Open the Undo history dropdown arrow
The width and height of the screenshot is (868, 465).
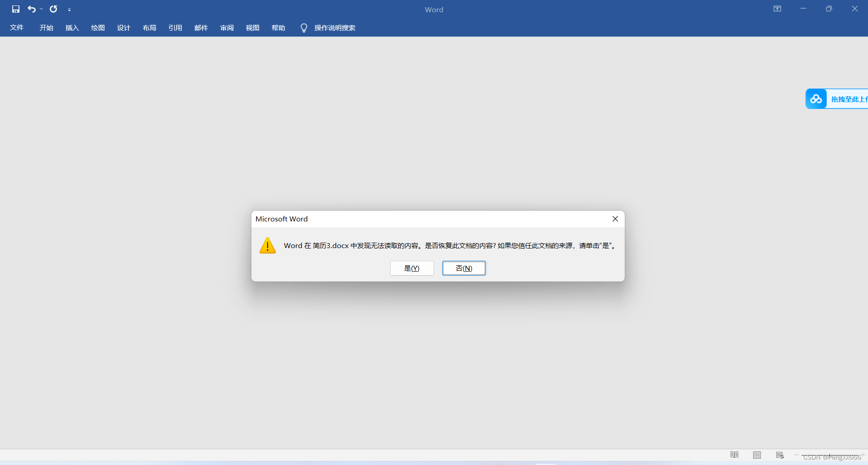click(x=41, y=9)
